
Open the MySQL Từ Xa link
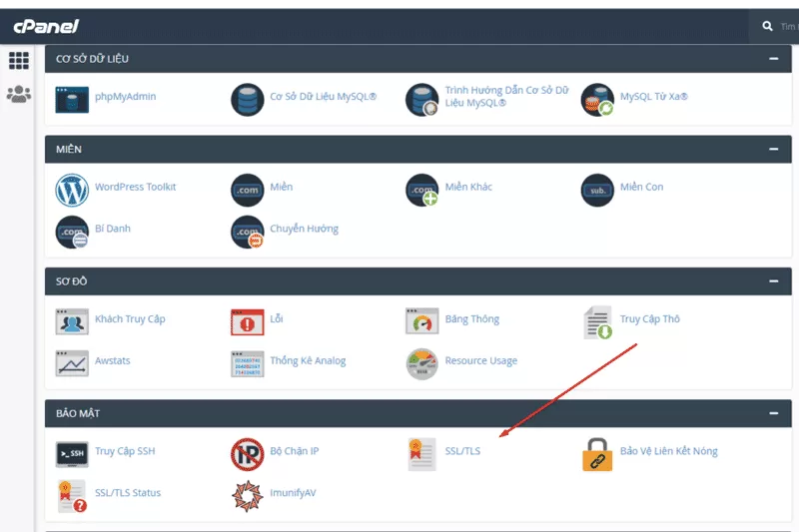tap(654, 96)
